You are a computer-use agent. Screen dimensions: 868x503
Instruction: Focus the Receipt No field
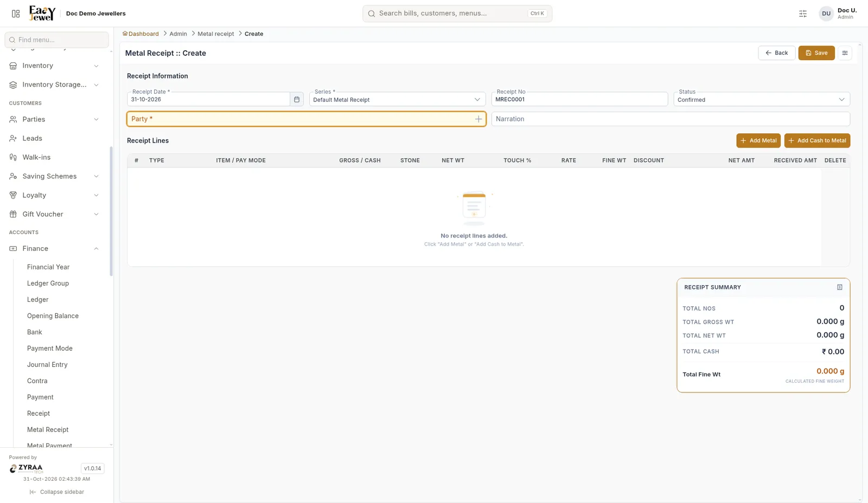click(579, 99)
